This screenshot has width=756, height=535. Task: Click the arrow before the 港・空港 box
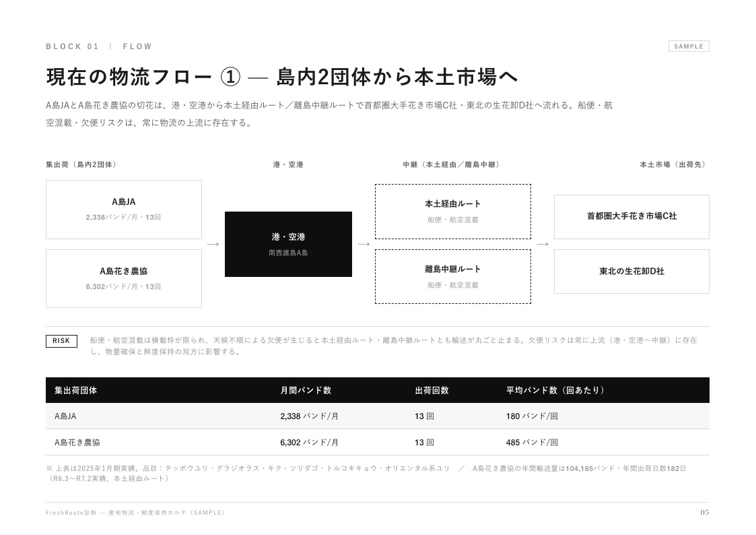213,244
